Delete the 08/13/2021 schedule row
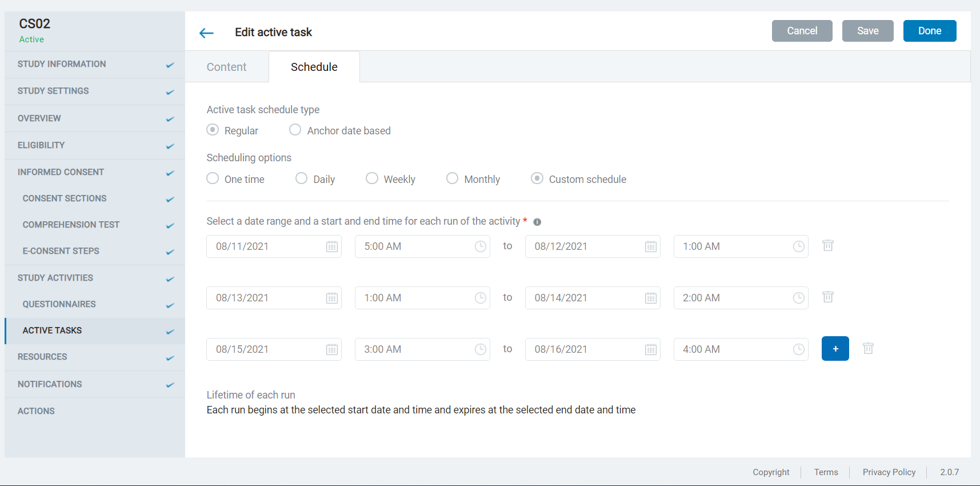This screenshot has width=980, height=486. point(828,297)
